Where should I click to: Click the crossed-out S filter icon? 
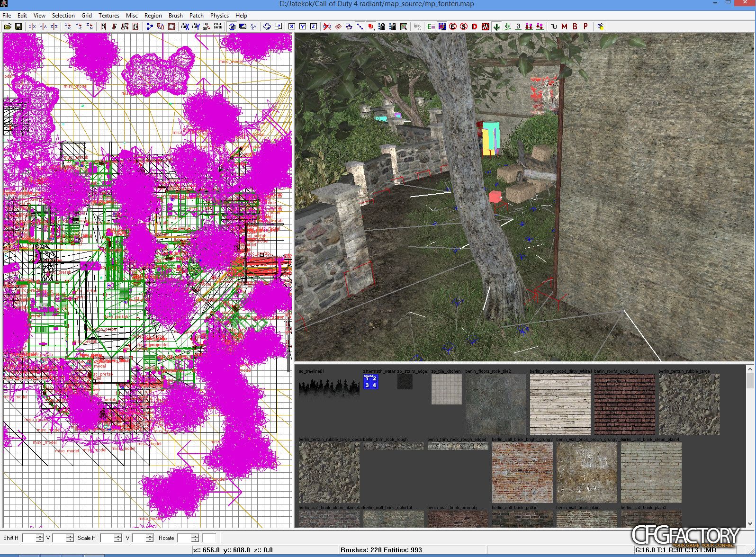tap(464, 27)
